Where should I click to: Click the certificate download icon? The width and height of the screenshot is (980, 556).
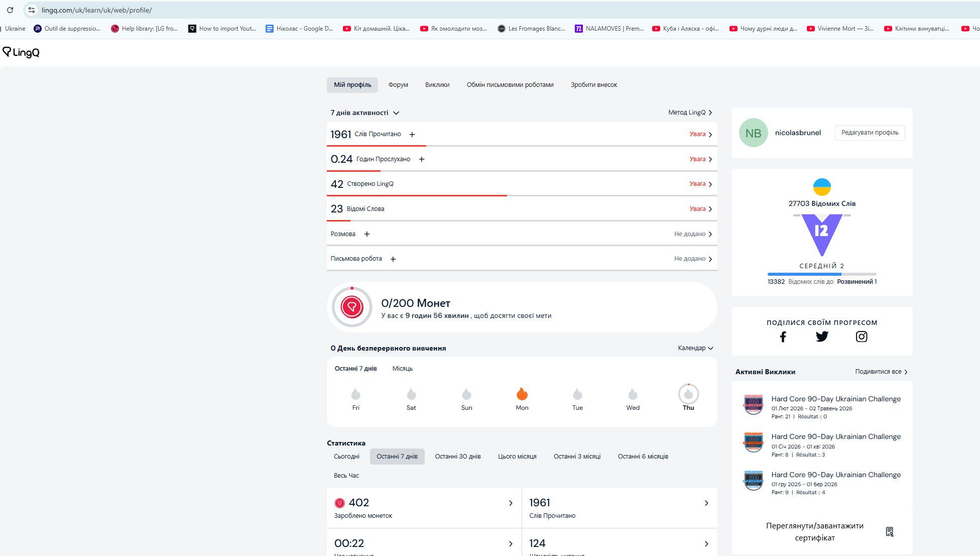890,531
